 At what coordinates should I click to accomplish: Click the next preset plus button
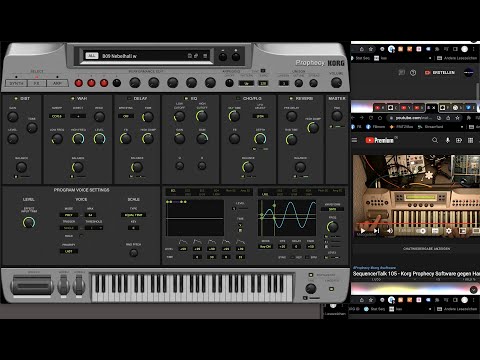(236, 57)
